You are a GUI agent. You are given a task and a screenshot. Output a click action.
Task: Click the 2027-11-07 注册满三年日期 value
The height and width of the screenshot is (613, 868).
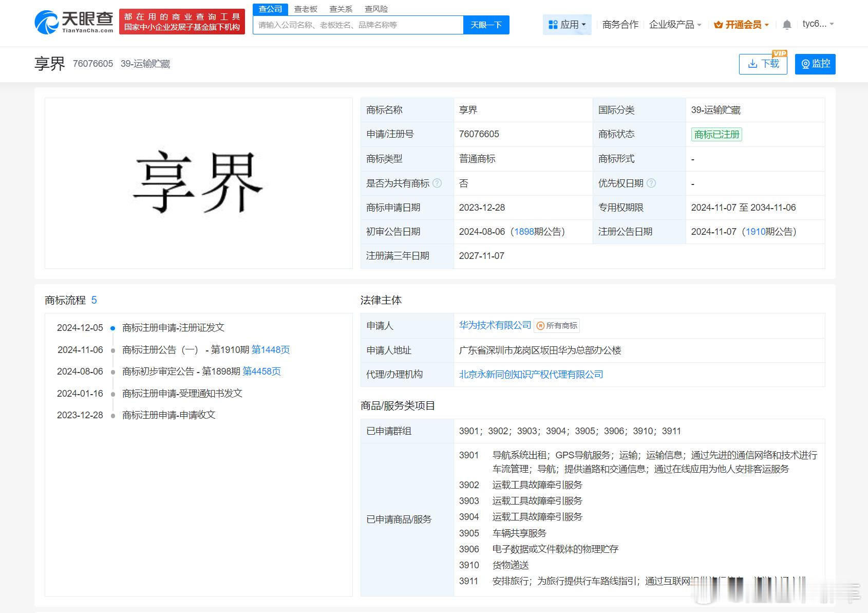pos(482,256)
